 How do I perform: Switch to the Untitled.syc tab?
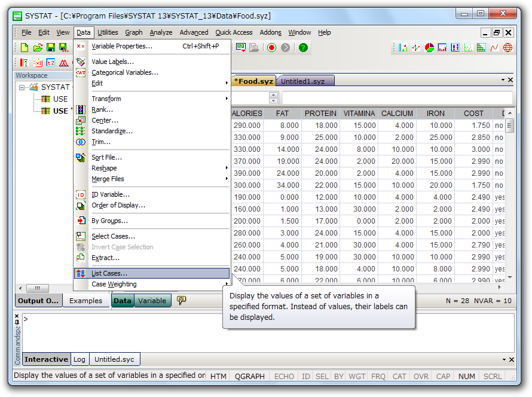click(114, 359)
